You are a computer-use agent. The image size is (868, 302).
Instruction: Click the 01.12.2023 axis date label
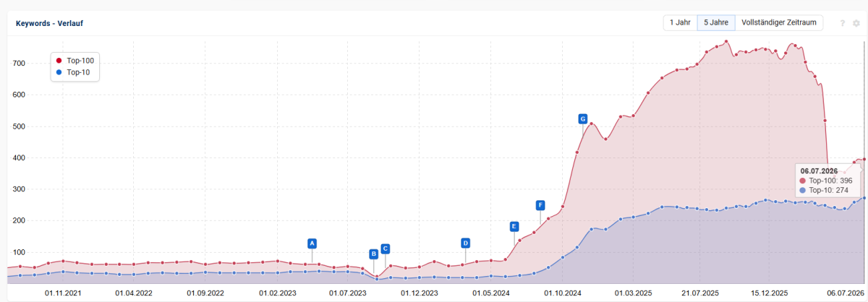[420, 293]
